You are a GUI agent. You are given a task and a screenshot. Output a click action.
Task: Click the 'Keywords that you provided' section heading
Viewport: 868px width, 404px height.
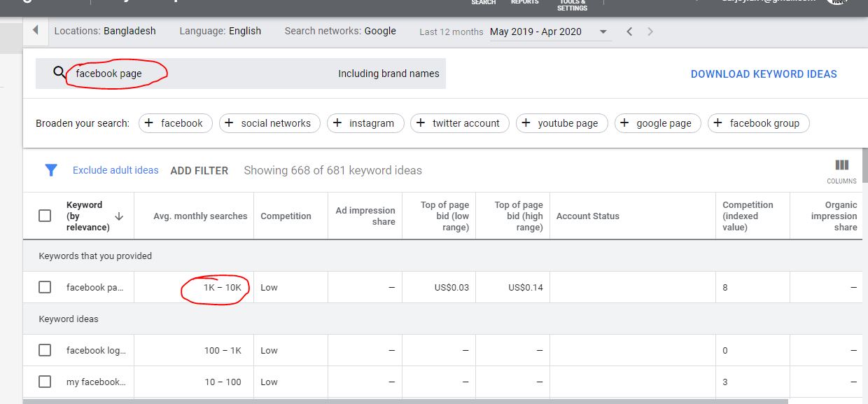tap(95, 256)
